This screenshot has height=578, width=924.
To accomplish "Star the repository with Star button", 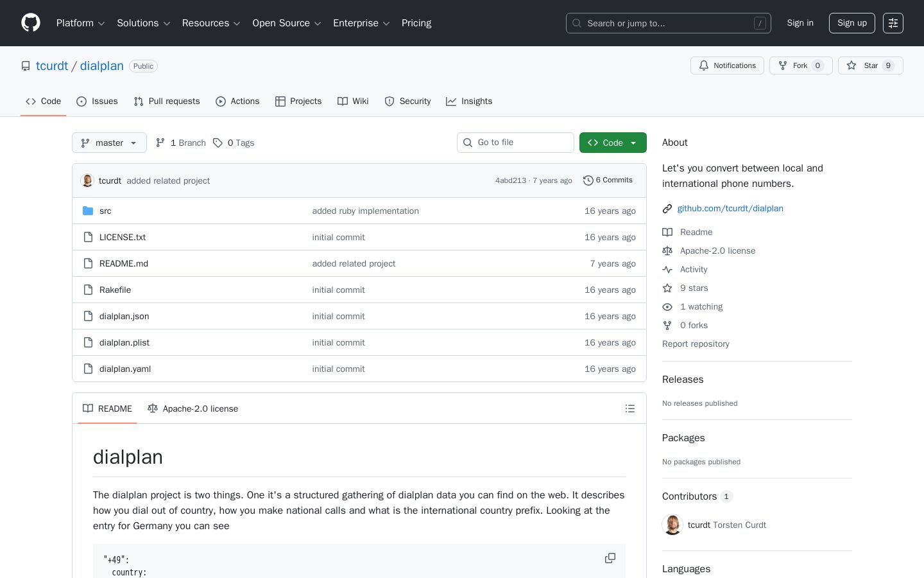I will pyautogui.click(x=871, y=66).
